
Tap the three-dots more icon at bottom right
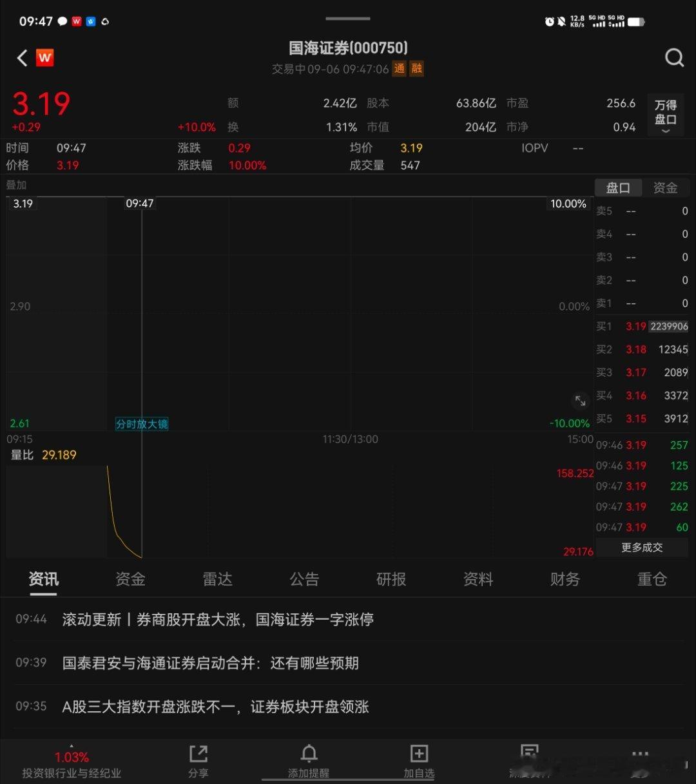pyautogui.click(x=640, y=754)
